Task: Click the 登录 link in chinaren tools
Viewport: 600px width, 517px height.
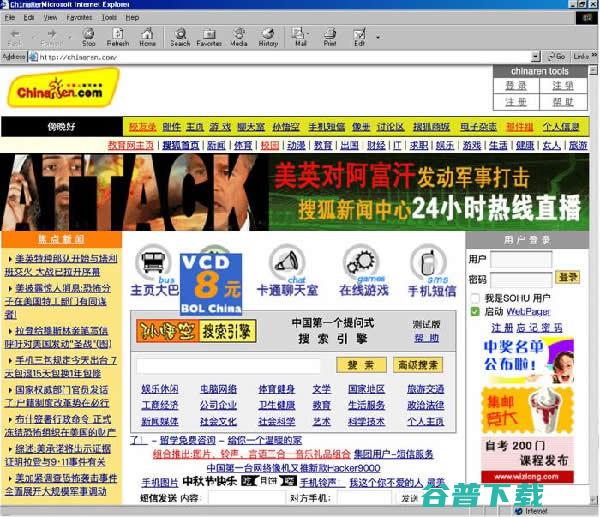Action: (516, 85)
